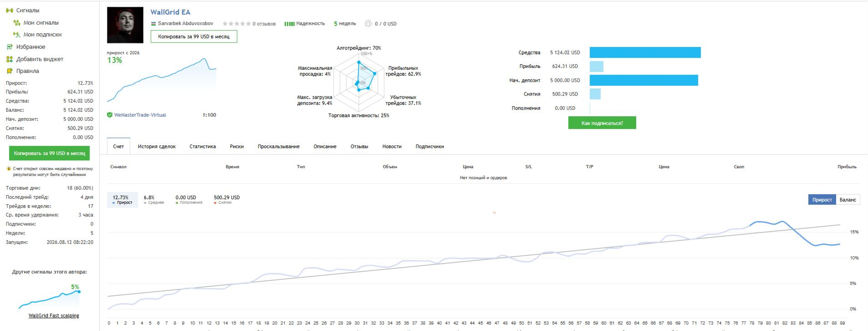Open the Signals section icon

pos(9,10)
